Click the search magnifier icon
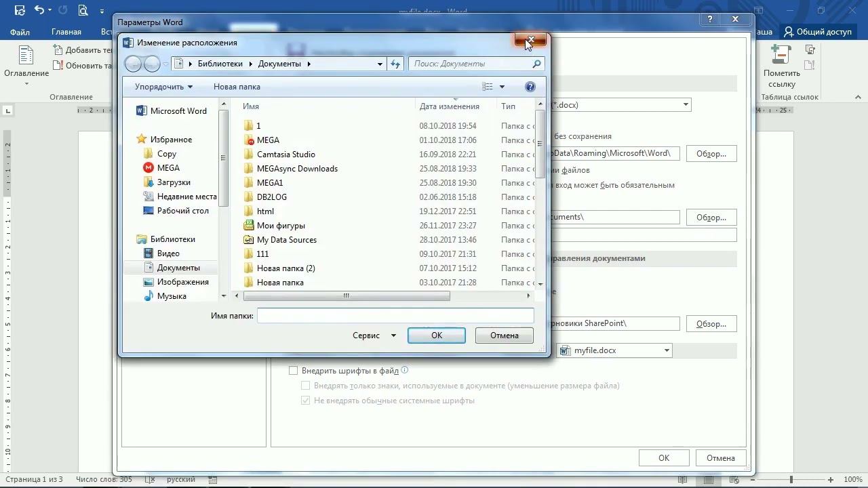Image resolution: width=868 pixels, height=488 pixels. tap(536, 64)
